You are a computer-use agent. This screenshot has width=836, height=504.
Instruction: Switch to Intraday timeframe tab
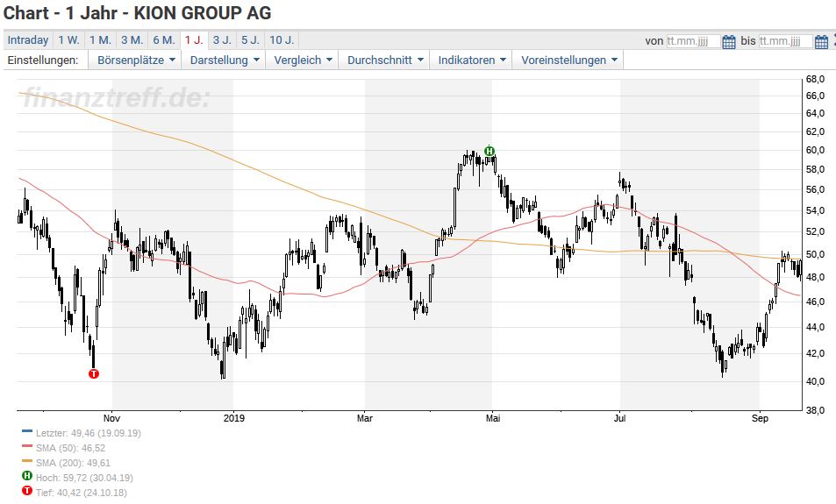[x=28, y=40]
